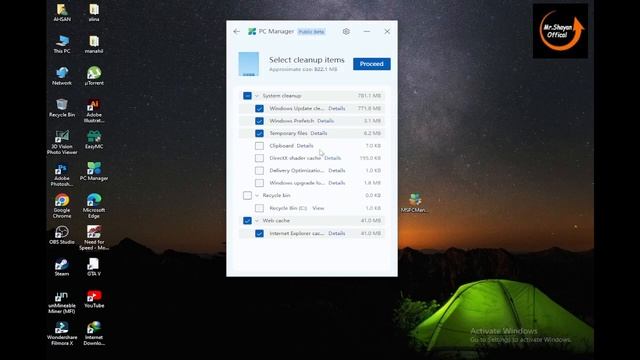This screenshot has width=640, height=360.
Task: Launch unMineable Miner desktop shortcut
Action: [x=62, y=302]
